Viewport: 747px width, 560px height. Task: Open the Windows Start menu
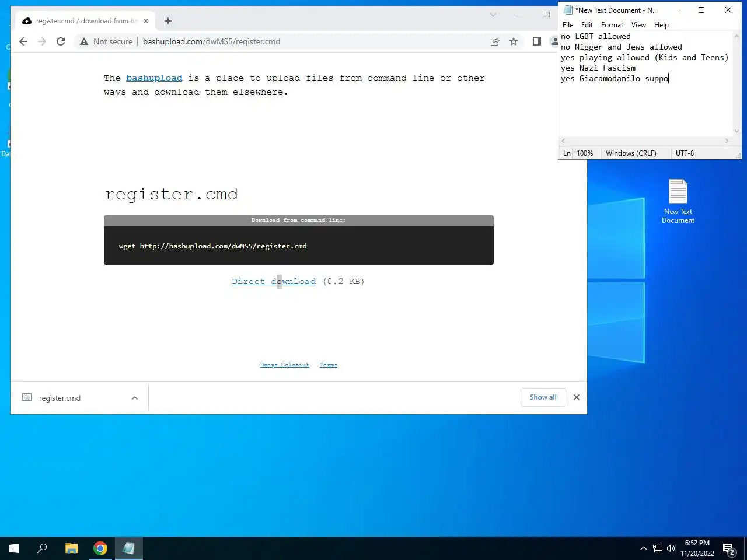14,548
